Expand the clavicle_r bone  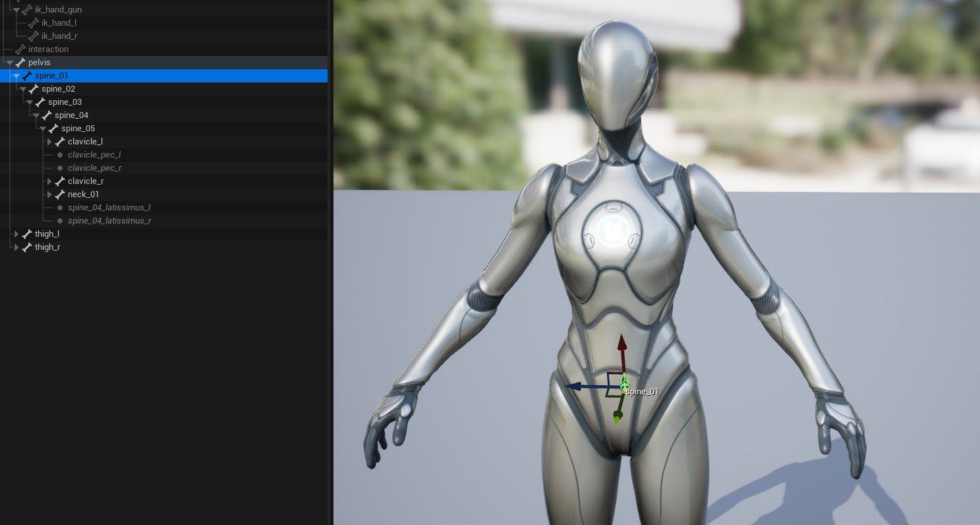coord(49,181)
